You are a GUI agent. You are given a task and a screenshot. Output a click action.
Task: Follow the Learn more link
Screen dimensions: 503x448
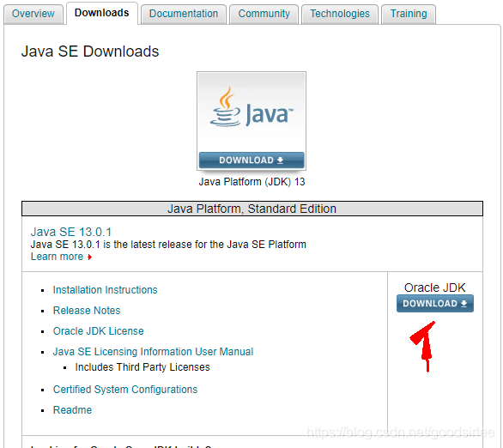[x=57, y=257]
